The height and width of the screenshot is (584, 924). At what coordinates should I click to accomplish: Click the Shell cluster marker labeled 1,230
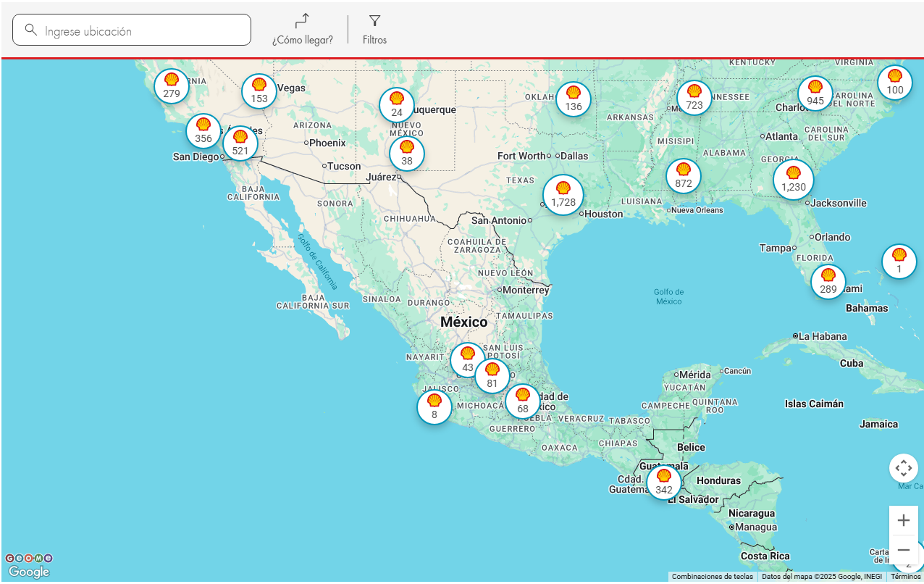click(794, 179)
